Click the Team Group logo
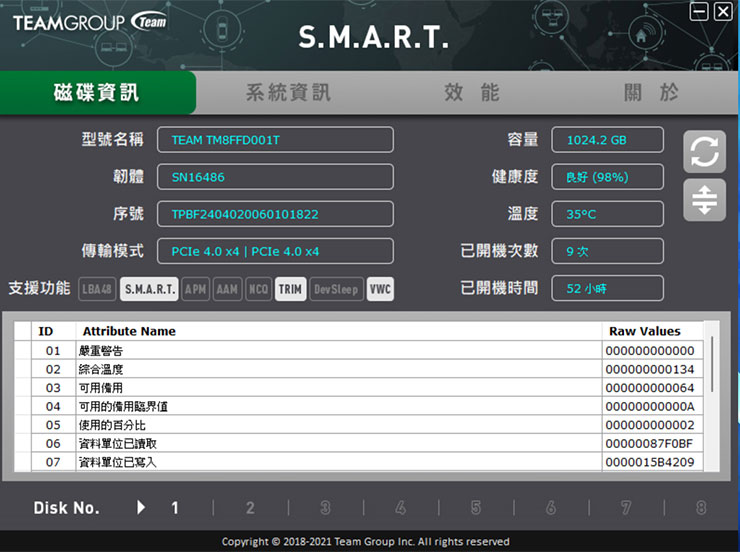The width and height of the screenshot is (740, 552). (90, 22)
